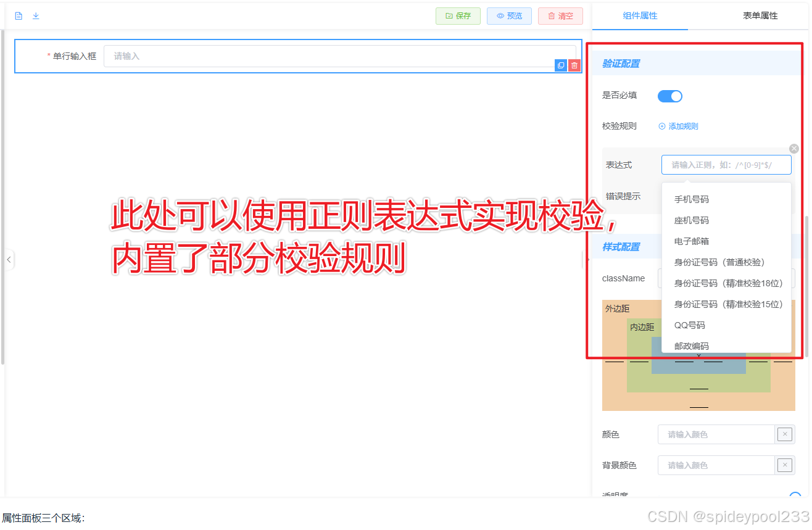Viewport: 812px width, 530px height.
Task: Click the 样式配置 section header
Action: click(621, 247)
